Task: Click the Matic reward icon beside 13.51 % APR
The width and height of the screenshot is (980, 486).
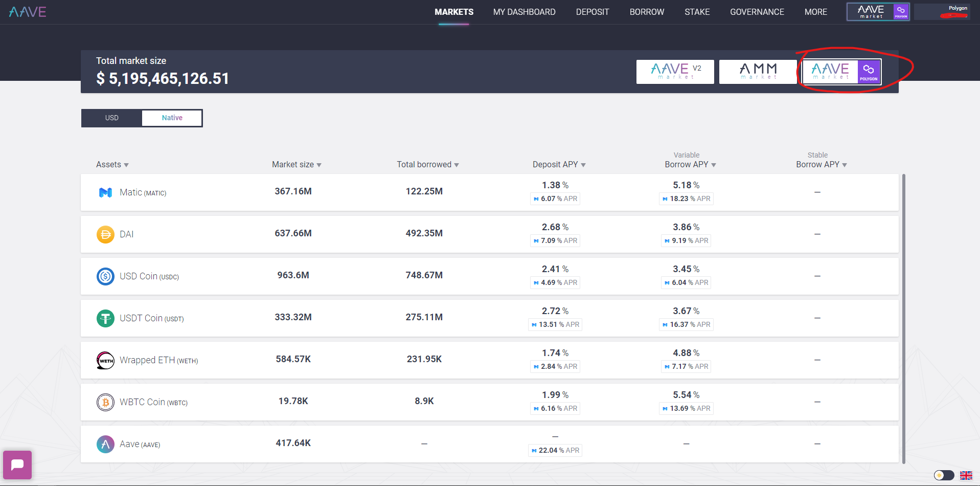Action: [x=534, y=325]
